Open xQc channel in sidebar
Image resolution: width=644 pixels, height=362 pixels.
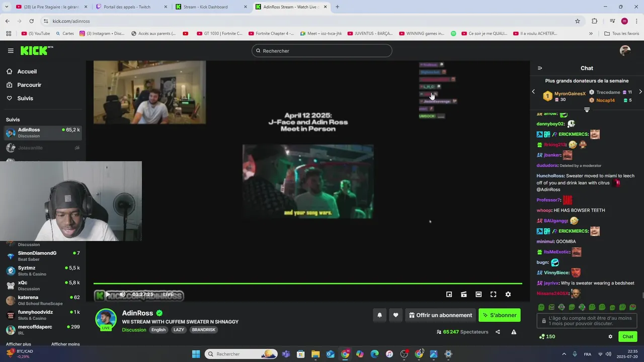click(43, 286)
